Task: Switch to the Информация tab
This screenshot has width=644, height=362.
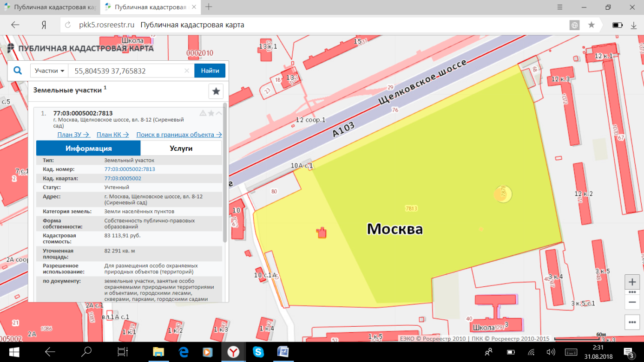Action: click(88, 148)
